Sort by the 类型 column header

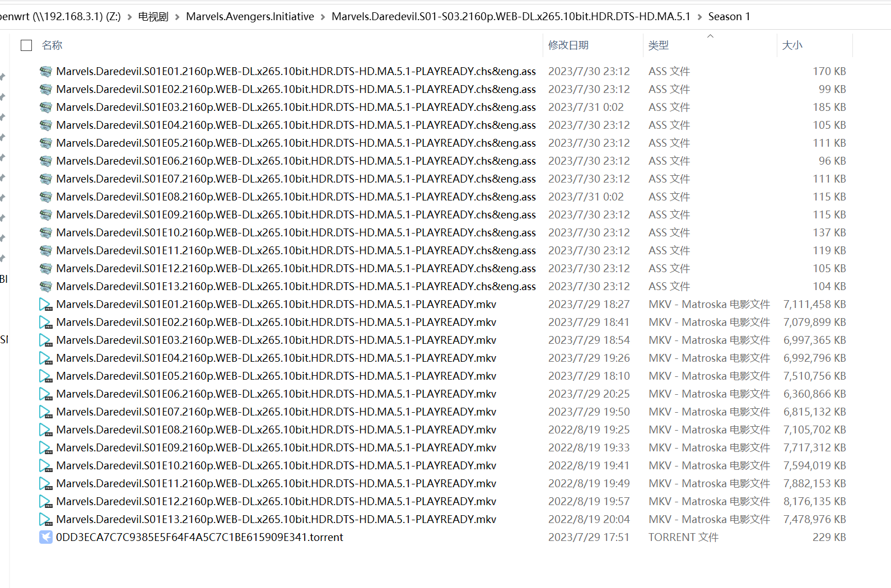pos(659,45)
